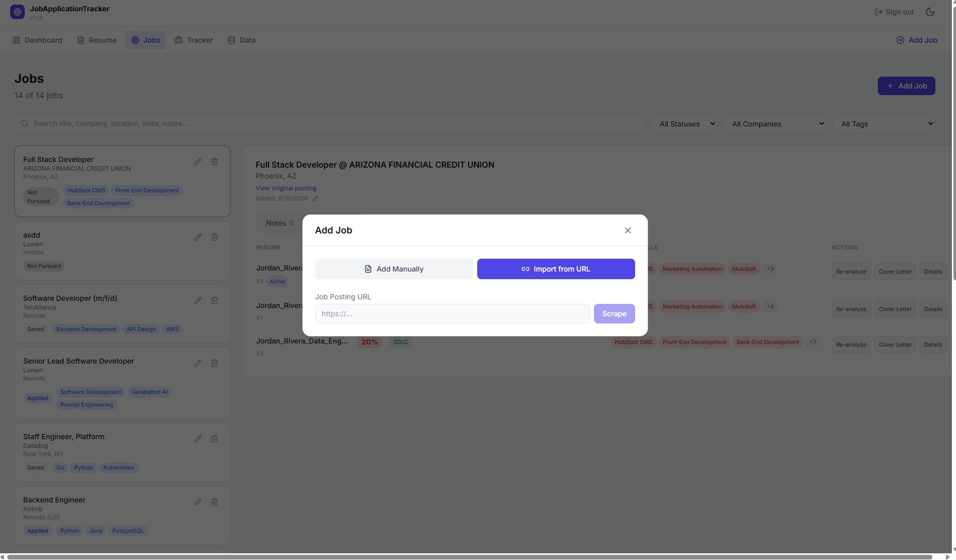This screenshot has height=560, width=956.
Task: Open the Dashboard tab
Action: tap(38, 40)
